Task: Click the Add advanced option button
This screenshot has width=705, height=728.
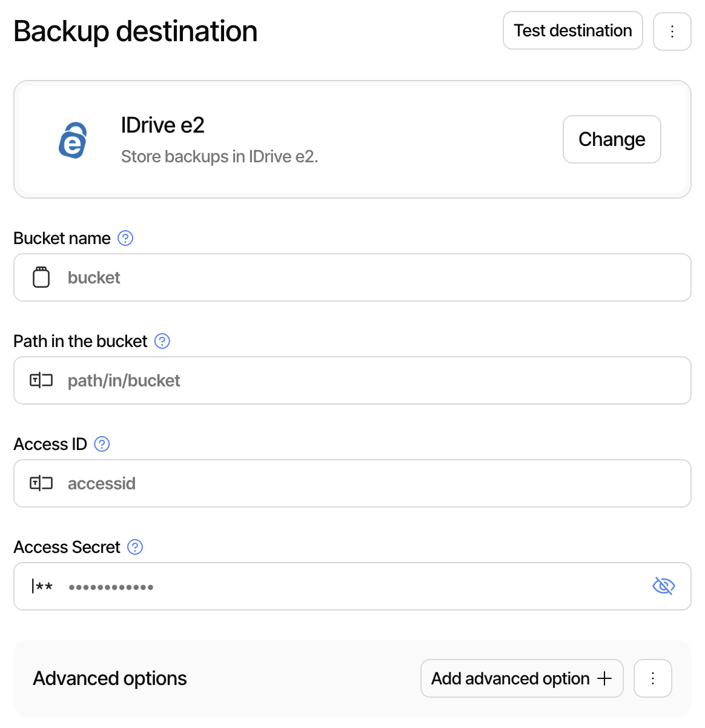Action: click(521, 678)
